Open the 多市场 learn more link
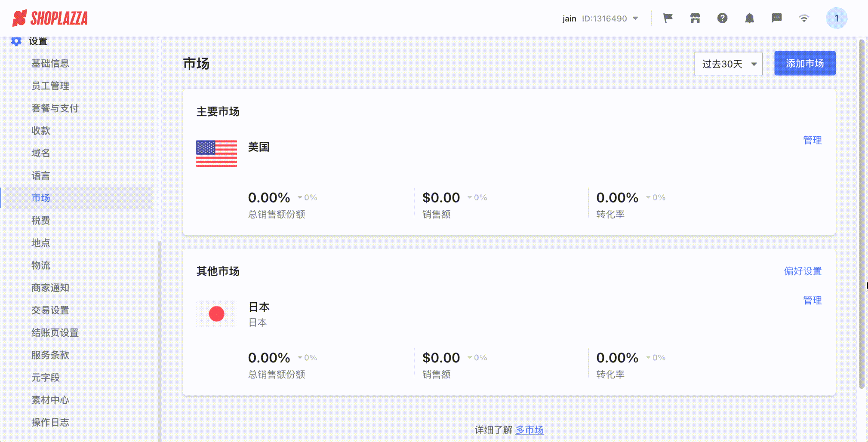Viewport: 868px width, 442px height. (x=529, y=430)
